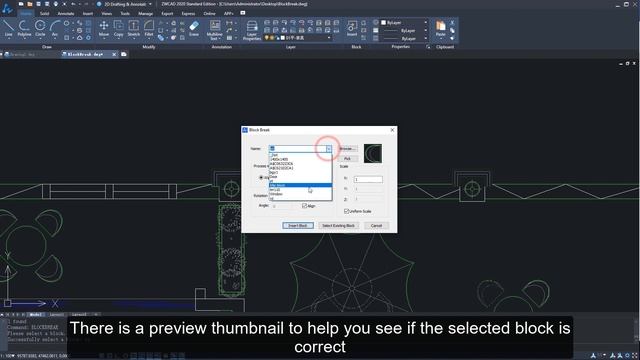640x360 pixels.
Task: Open the Multiline Text tool
Action: click(x=215, y=30)
